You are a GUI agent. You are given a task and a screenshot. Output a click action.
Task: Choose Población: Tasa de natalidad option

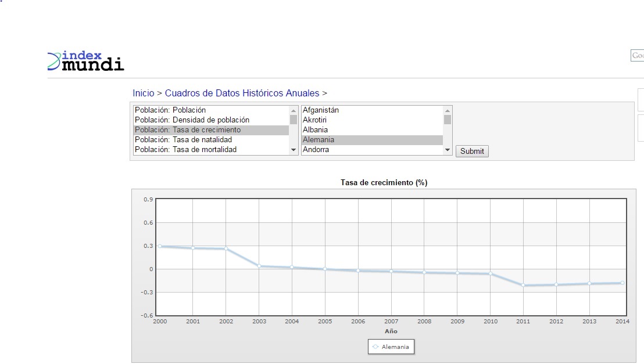pyautogui.click(x=183, y=140)
